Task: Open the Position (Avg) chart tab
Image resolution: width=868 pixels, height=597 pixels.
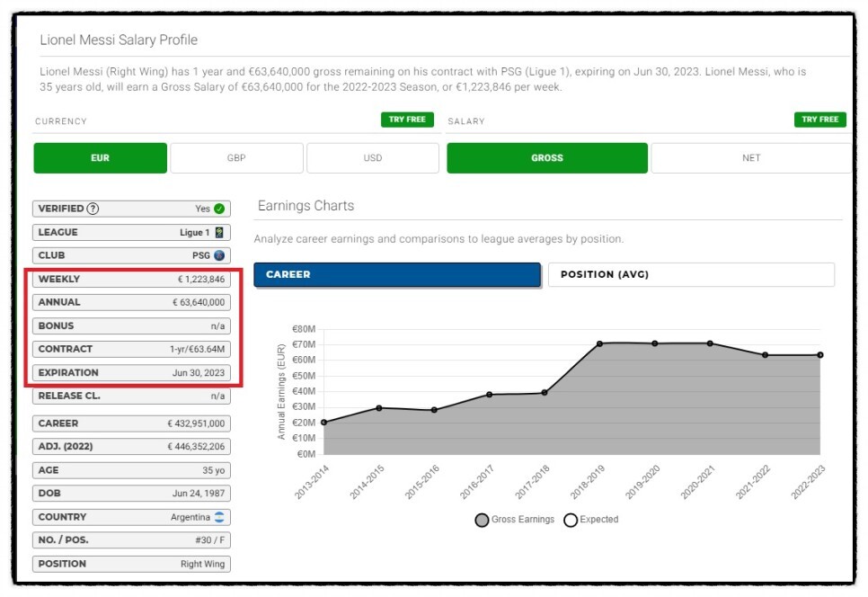Action: (691, 275)
